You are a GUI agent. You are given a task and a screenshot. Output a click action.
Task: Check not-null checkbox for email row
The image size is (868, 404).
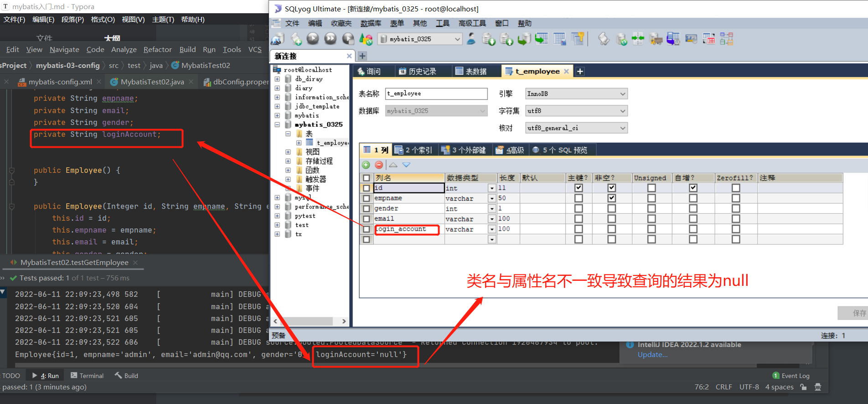612,219
